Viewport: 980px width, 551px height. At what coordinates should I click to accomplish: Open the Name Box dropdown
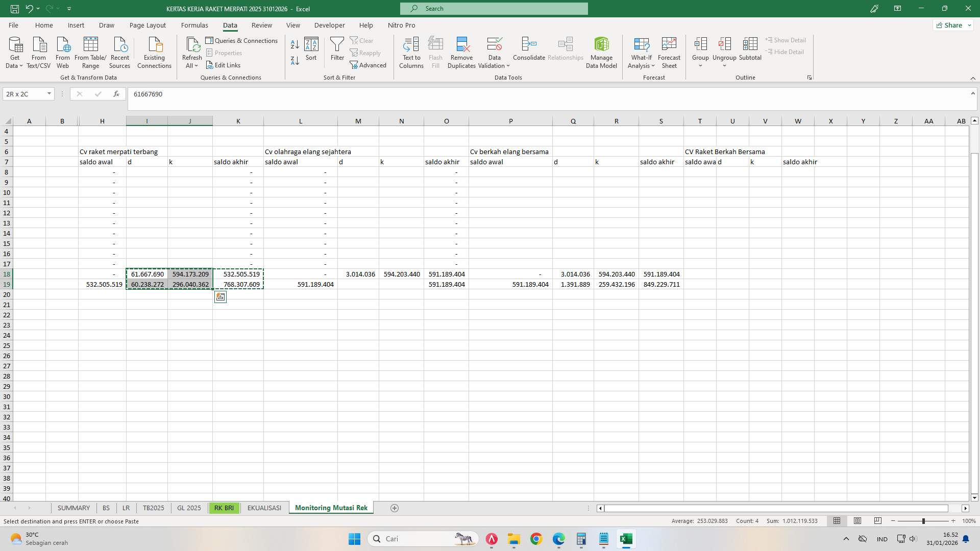[x=49, y=94]
